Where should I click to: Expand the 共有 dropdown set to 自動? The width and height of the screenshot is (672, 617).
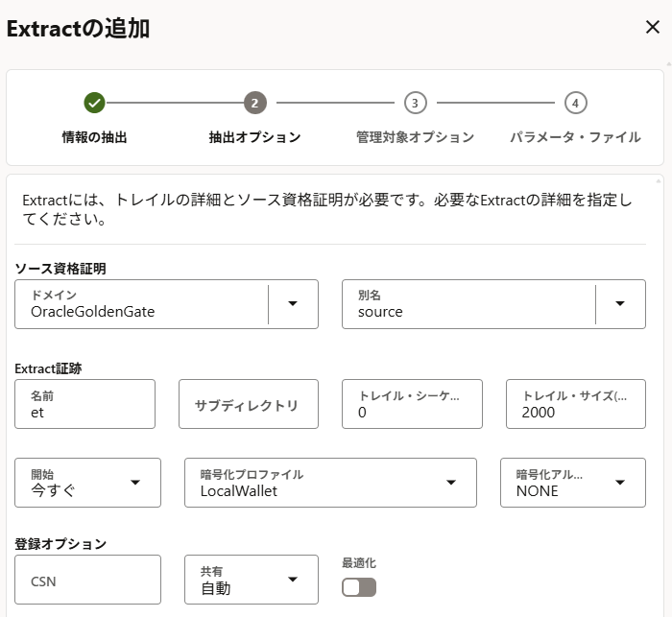click(293, 580)
